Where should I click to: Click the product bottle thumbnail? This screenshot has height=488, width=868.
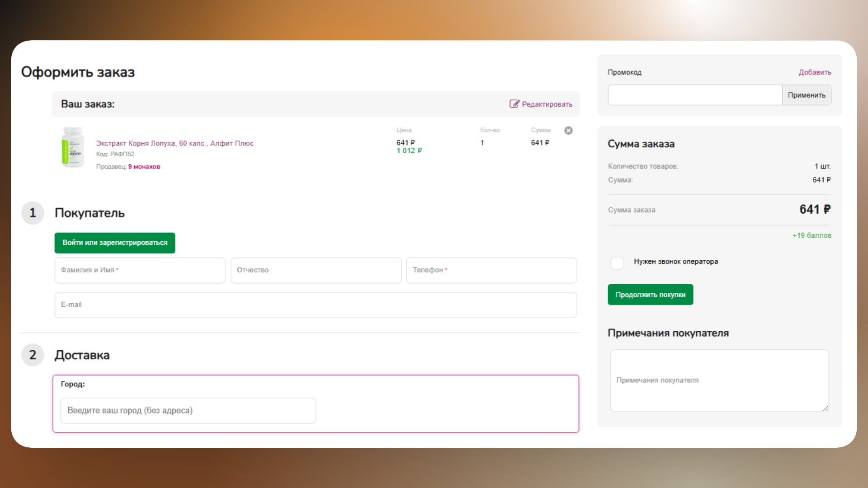tap(72, 147)
